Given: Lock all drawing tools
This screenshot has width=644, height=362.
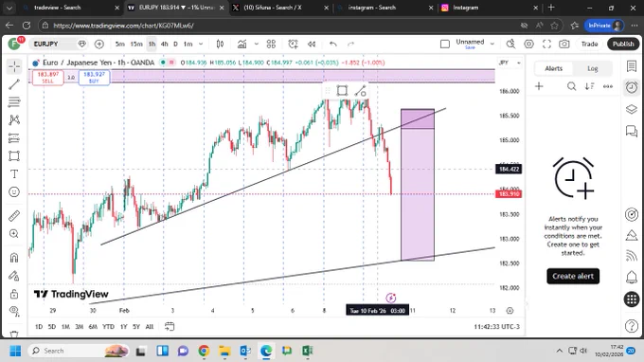Looking at the screenshot, I should pyautogui.click(x=14, y=294).
